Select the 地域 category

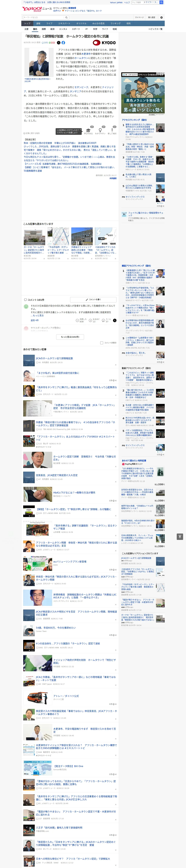click(x=114, y=29)
